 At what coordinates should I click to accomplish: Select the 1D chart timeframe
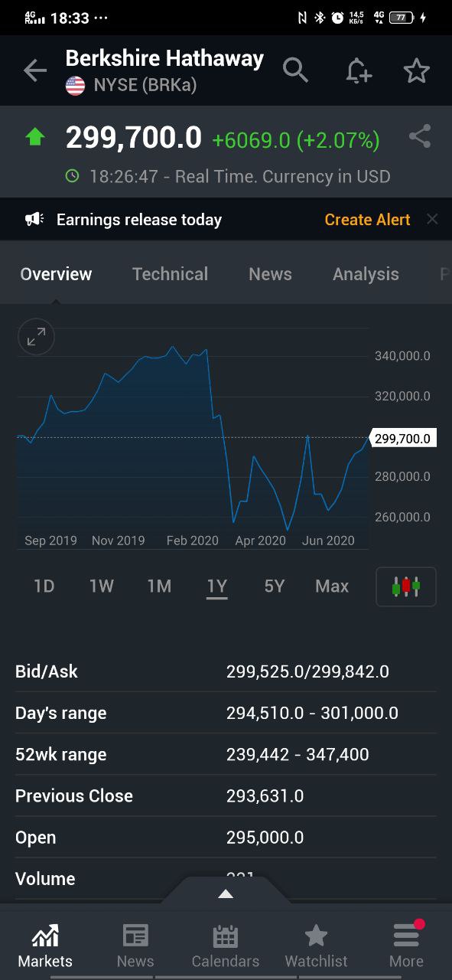click(x=44, y=586)
